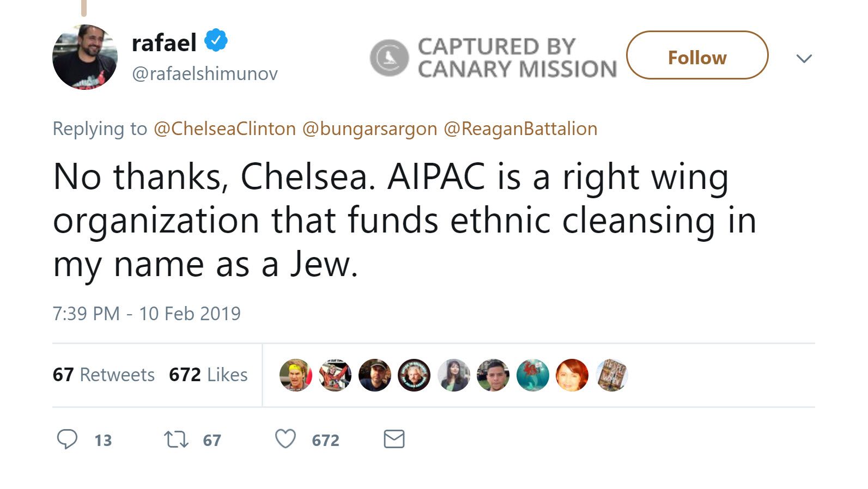Send tweet via envelope message icon
The width and height of the screenshot is (868, 489).
tap(394, 439)
